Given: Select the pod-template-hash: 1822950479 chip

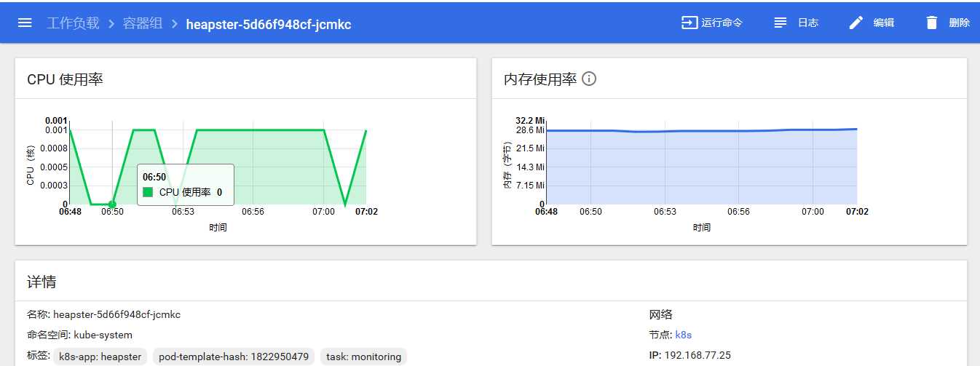Looking at the screenshot, I should [234, 357].
